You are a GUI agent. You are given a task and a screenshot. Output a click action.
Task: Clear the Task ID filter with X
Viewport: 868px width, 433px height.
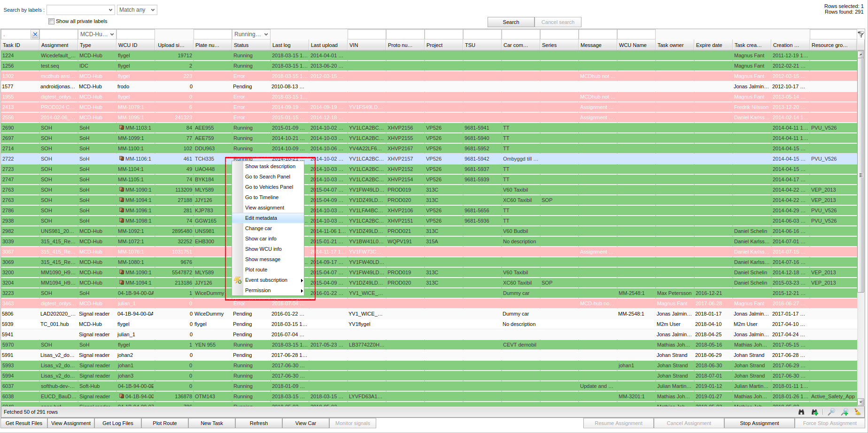35,34
